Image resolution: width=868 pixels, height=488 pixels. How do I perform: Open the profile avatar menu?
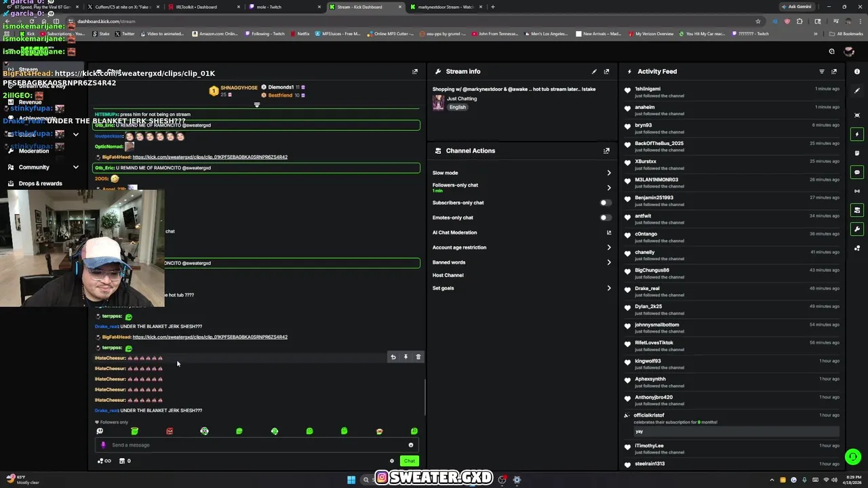848,52
